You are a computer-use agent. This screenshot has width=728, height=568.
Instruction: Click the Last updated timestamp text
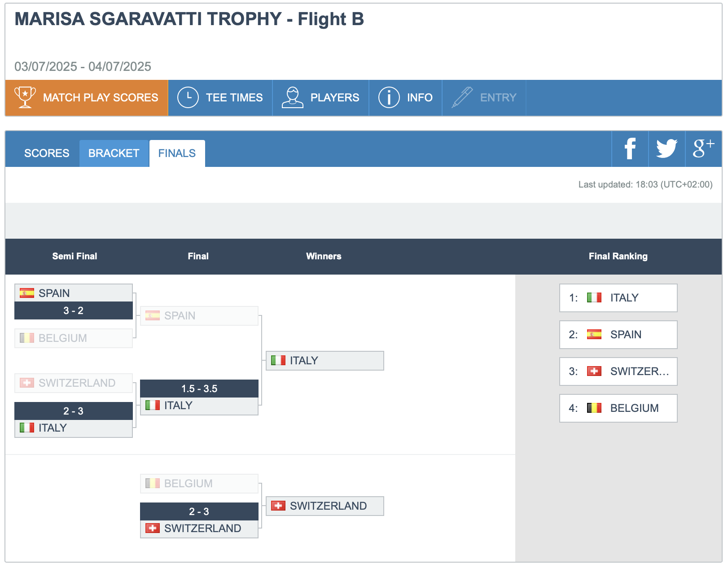pyautogui.click(x=645, y=184)
